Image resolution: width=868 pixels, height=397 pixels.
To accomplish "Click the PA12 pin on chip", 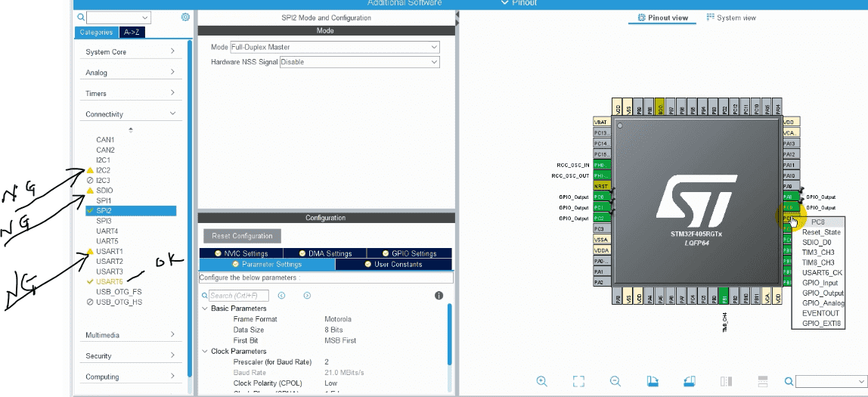I will click(x=791, y=154).
